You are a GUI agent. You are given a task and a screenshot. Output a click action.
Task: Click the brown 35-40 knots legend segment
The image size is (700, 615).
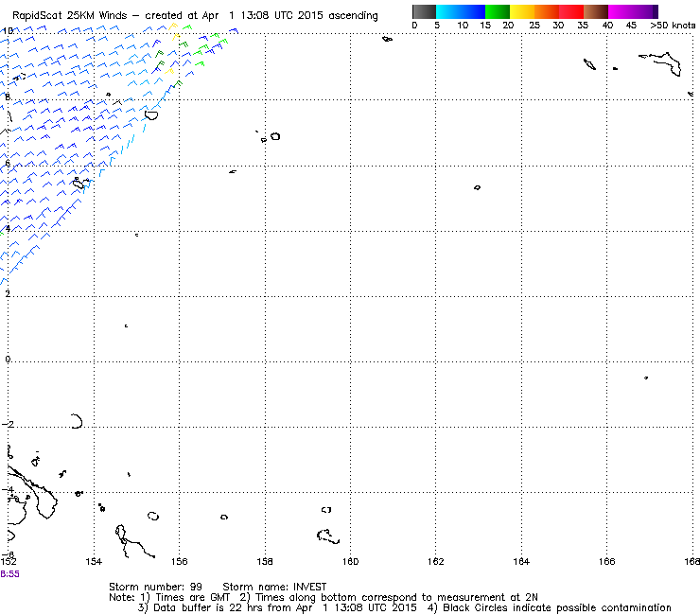pyautogui.click(x=596, y=11)
